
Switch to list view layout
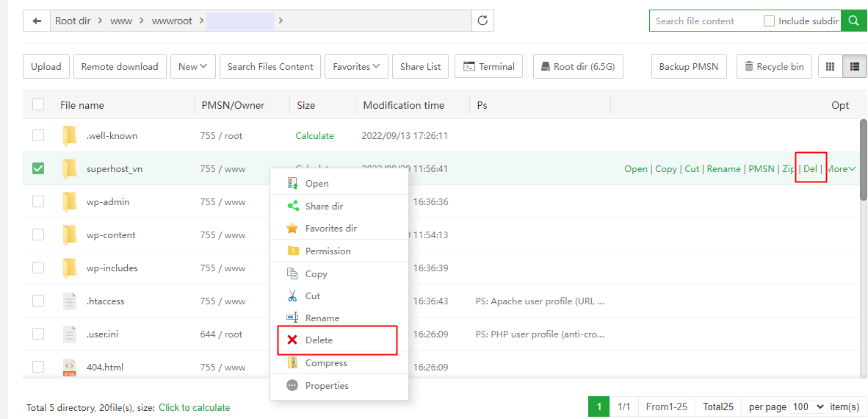(854, 66)
